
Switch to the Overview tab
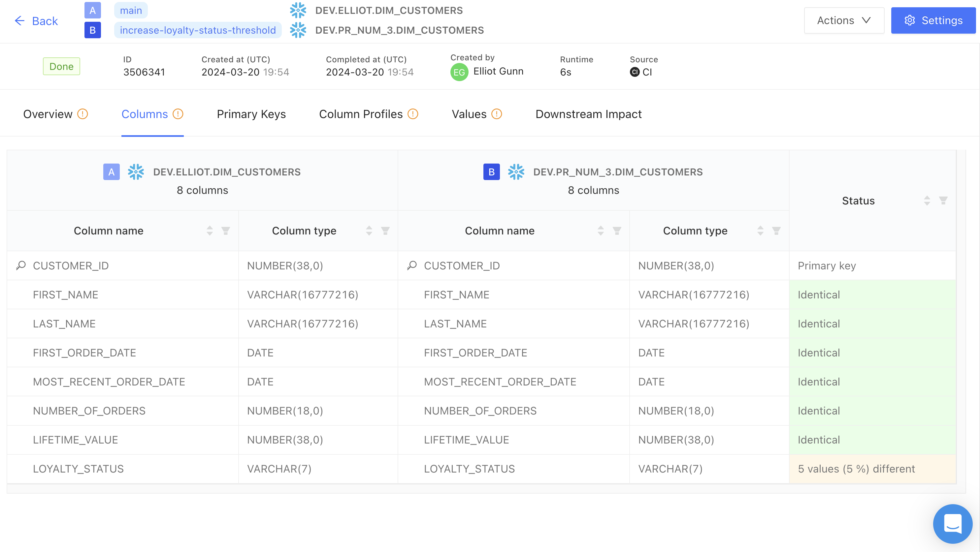click(x=55, y=114)
